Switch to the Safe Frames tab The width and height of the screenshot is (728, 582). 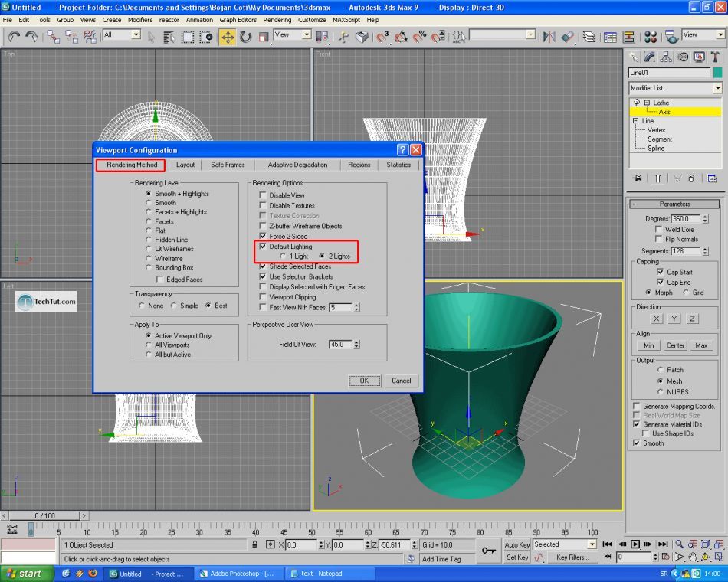pos(228,165)
